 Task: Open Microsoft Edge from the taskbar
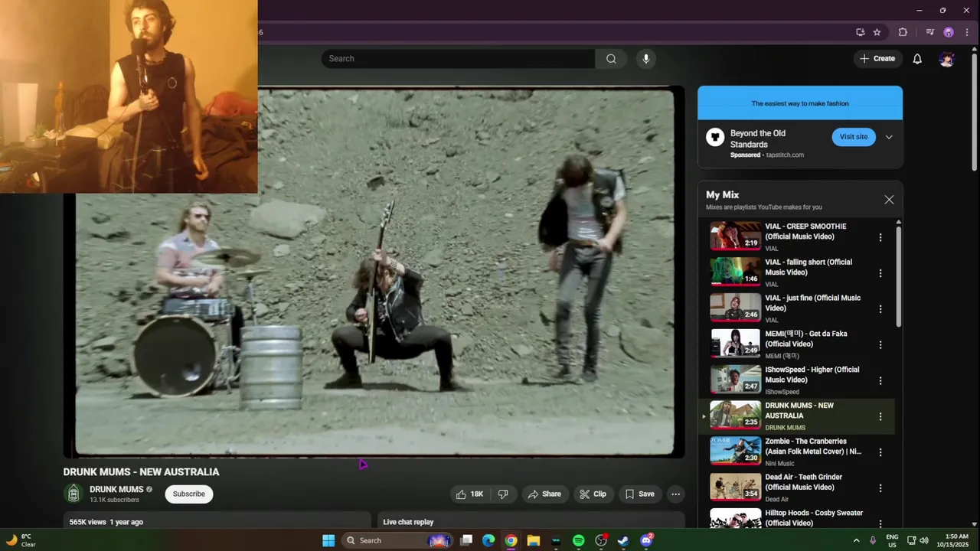(x=488, y=540)
